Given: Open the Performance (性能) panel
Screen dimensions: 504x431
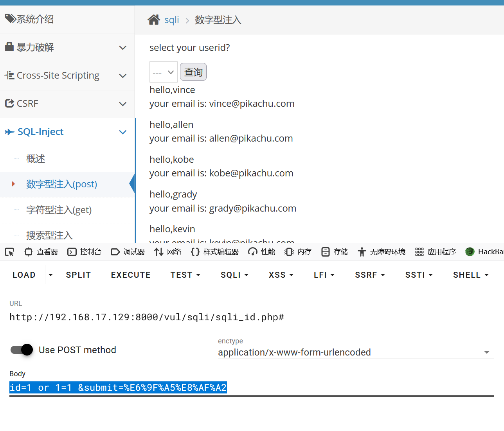Looking at the screenshot, I should pos(262,252).
